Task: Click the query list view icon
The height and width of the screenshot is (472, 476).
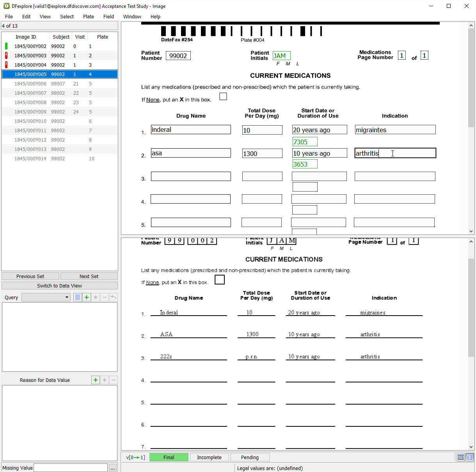Action: [x=78, y=297]
